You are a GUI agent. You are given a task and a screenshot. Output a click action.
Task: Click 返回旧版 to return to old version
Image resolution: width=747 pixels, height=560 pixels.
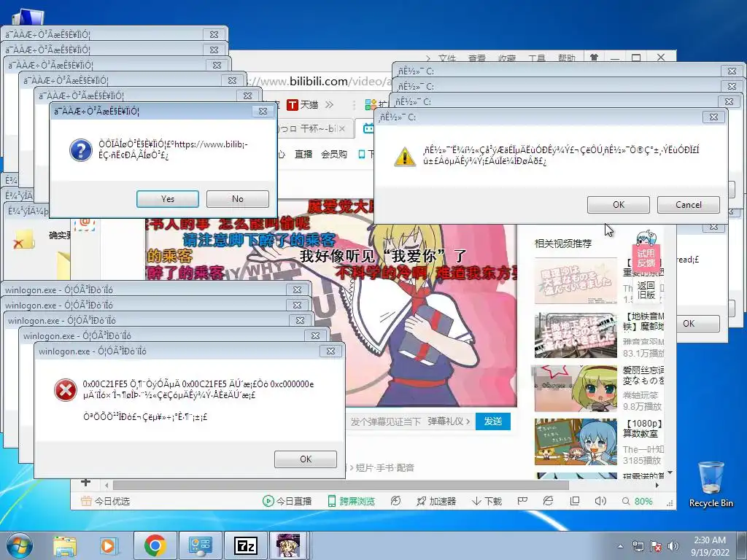646,290
